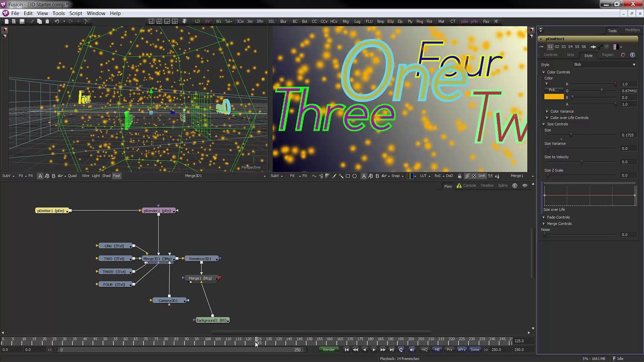The width and height of the screenshot is (644, 362).
Task: Open LUT dropdown in right viewer
Action: [425, 175]
